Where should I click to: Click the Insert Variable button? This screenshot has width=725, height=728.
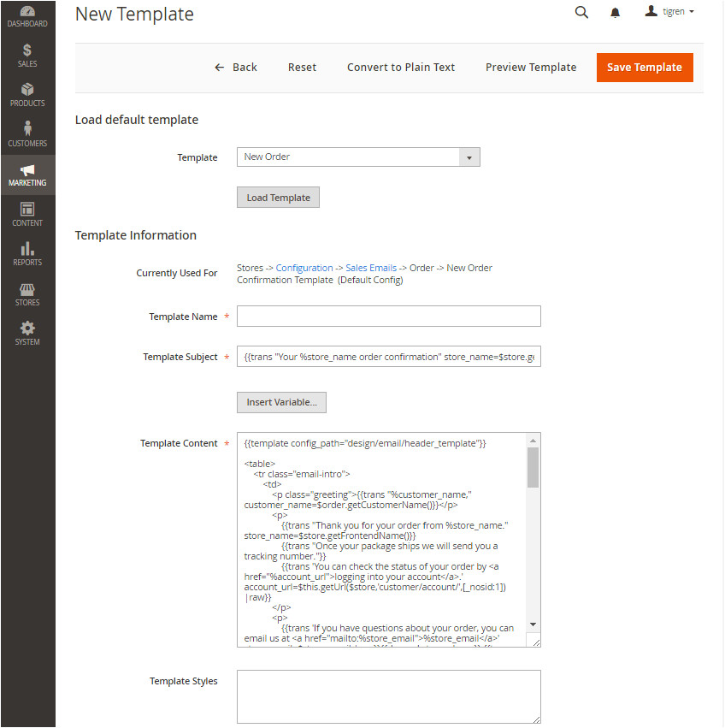tap(281, 402)
